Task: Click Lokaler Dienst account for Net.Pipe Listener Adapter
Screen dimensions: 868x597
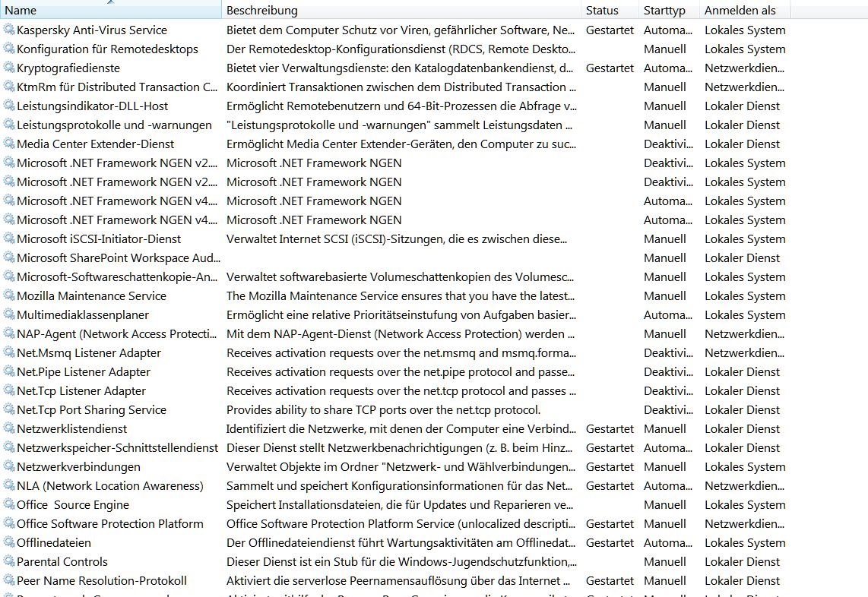Action: pyautogui.click(x=743, y=372)
